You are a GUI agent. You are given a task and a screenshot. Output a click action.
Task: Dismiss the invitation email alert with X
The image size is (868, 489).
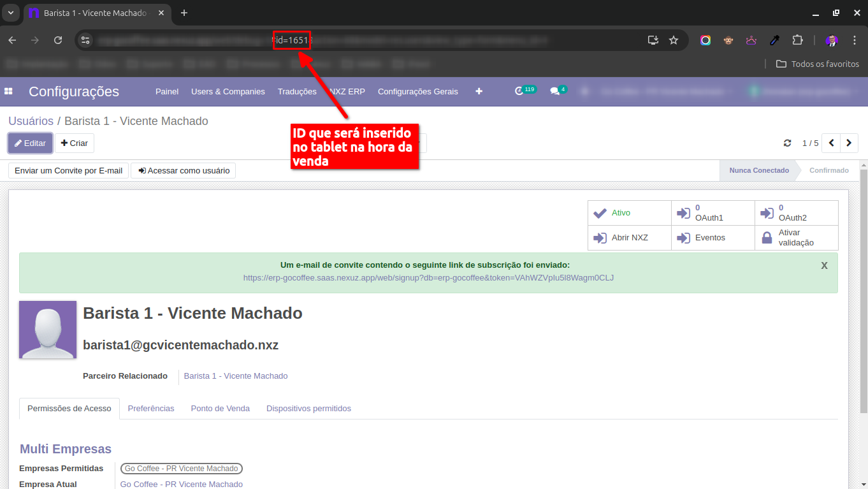[824, 266]
